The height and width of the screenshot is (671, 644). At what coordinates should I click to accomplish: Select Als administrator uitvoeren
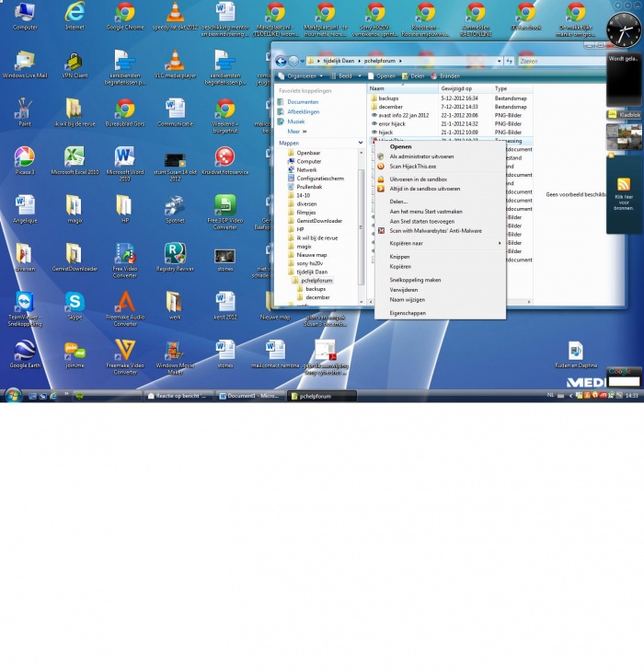pos(421,156)
